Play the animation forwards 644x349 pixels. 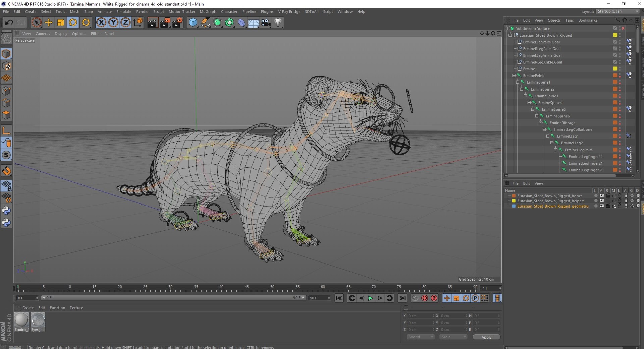[x=371, y=298]
